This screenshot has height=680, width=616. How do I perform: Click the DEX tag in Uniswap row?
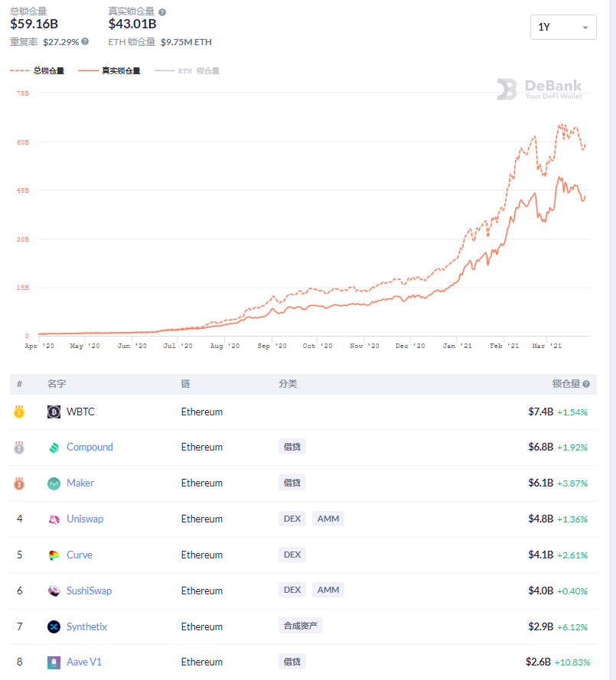click(x=292, y=519)
